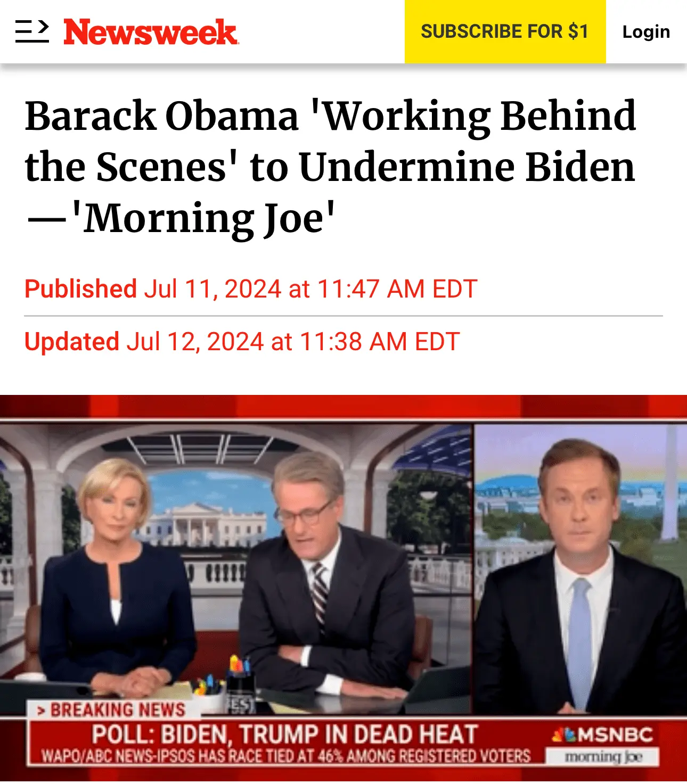Click the Published Jul 11, 2024 timestamp
Image resolution: width=687 pixels, height=784 pixels.
251,289
